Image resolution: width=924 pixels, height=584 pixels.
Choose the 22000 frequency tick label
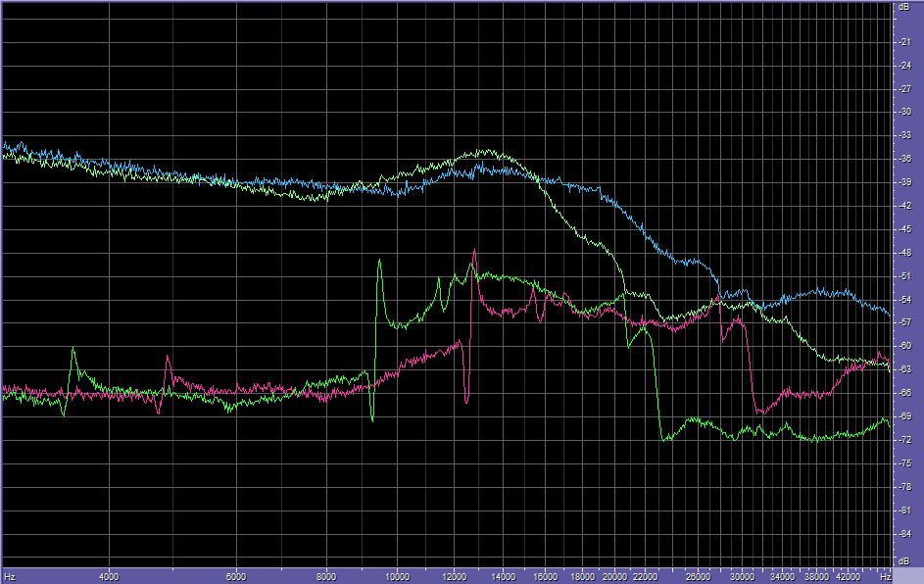[646, 577]
